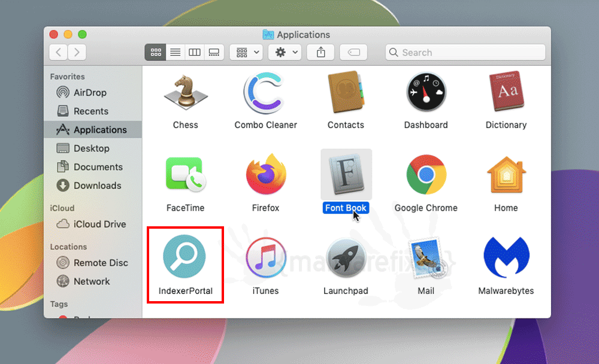Go forward with the right arrow button
Image resolution: width=599 pixels, height=364 pixels.
point(77,52)
